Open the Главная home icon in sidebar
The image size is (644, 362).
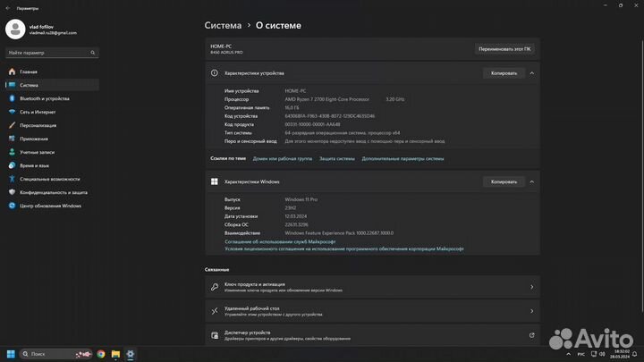(12, 72)
